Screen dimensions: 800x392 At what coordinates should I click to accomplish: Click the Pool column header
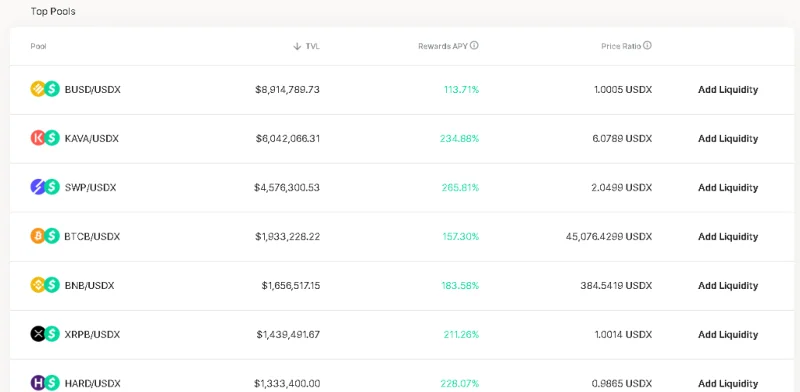38,46
